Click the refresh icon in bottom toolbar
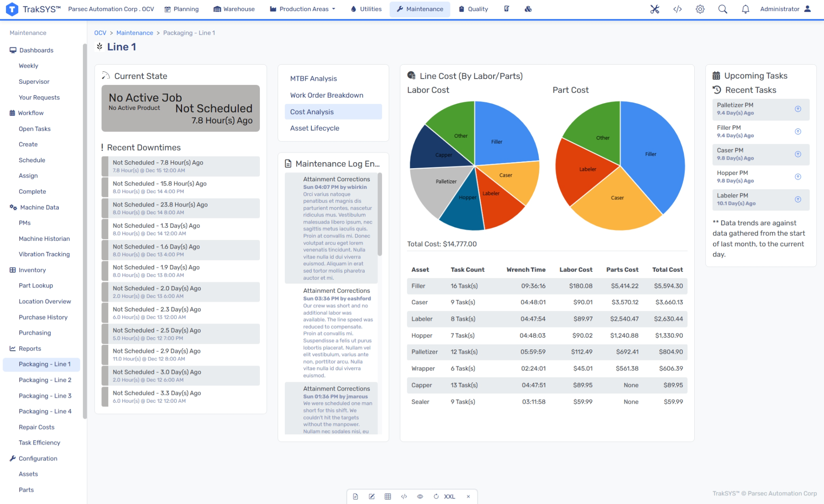The height and width of the screenshot is (504, 824). (x=436, y=496)
